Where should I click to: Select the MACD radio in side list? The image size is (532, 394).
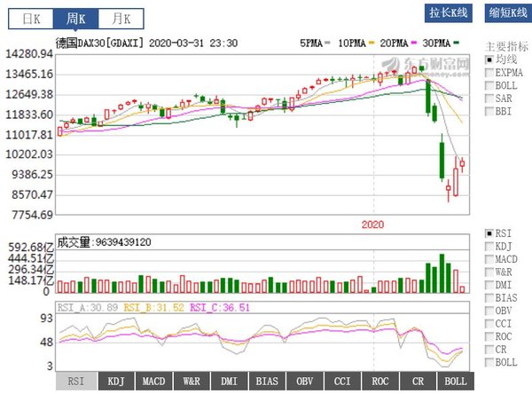click(x=489, y=259)
